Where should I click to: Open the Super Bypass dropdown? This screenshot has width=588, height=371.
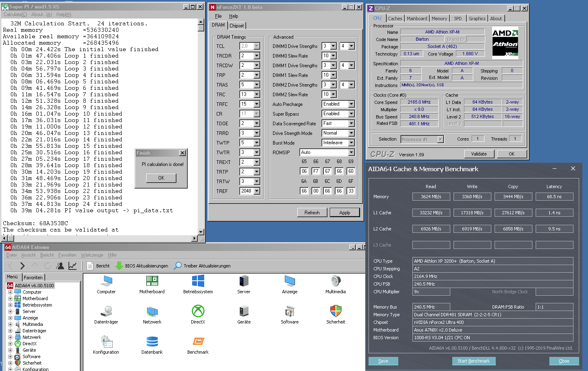[x=351, y=114]
